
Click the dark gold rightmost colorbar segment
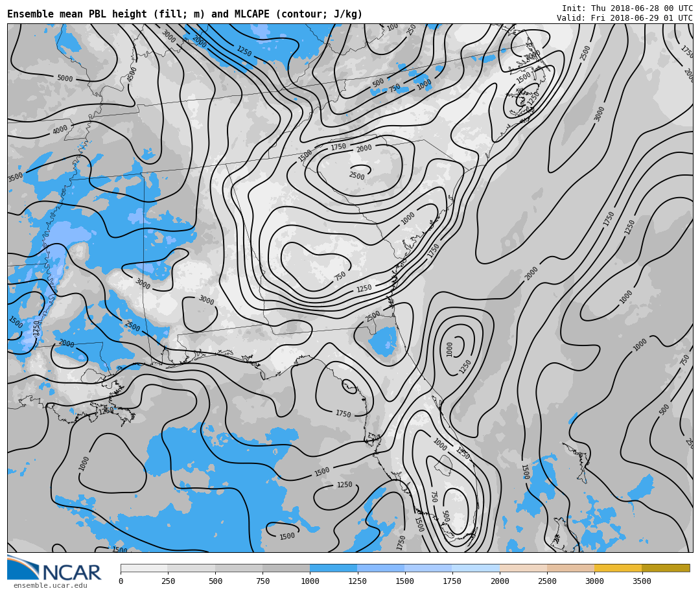coord(666,568)
